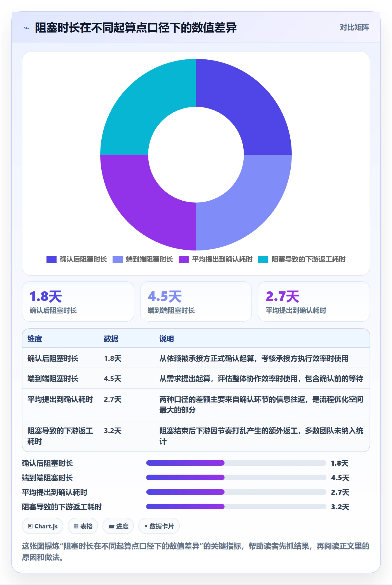Select the 4.5天 data card
This screenshot has height=585, width=392.
pyautogui.click(x=196, y=301)
